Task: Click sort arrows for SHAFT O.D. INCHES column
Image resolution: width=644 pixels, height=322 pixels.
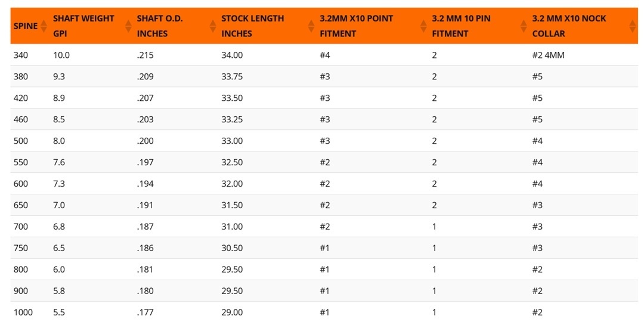Action: 213,26
